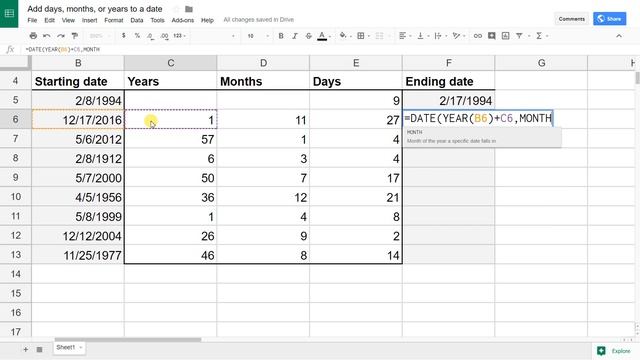Click the MONTH function suggestion
Screen dimensions: 640x360
(482, 137)
